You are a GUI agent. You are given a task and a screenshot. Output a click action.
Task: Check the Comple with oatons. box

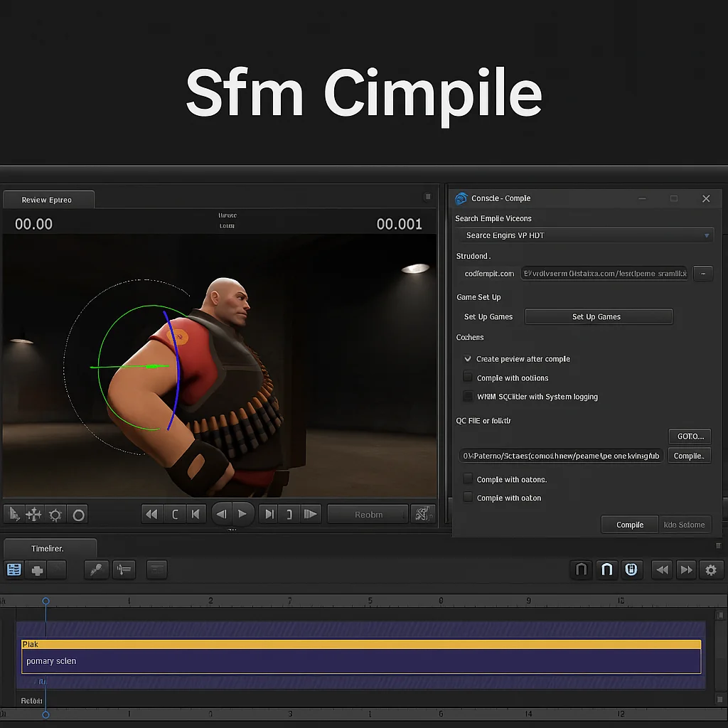click(x=468, y=478)
